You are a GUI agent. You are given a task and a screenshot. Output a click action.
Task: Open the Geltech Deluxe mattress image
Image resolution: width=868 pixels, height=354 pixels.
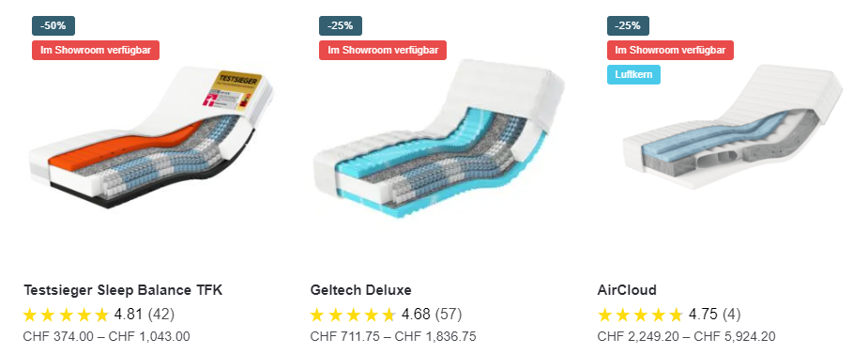438,138
